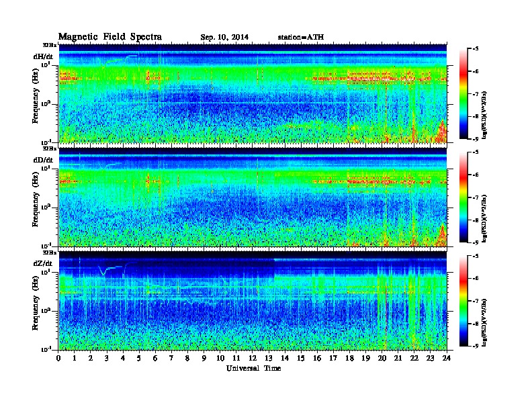The width and height of the screenshot is (532, 411).
Task: Click hour tick label 22 on time axis
Action: coord(414,359)
